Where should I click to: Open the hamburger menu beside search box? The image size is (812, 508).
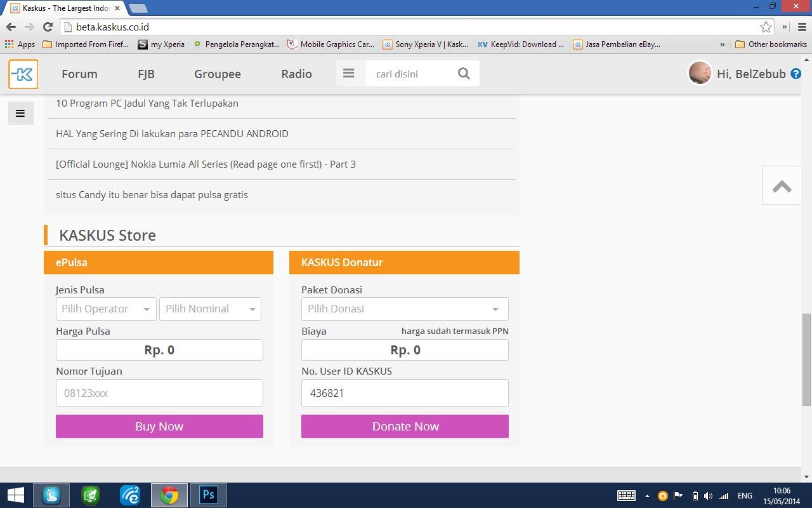tap(348, 74)
